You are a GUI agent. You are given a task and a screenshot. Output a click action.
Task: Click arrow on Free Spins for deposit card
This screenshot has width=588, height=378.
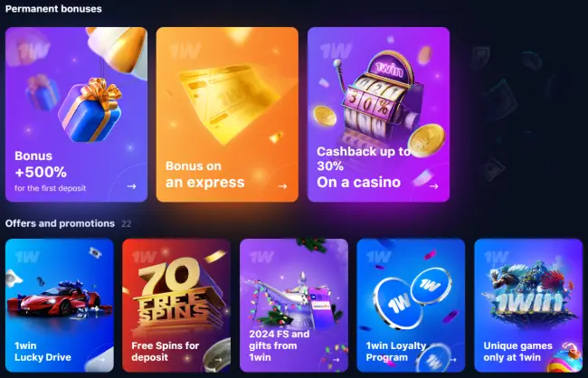click(x=218, y=360)
